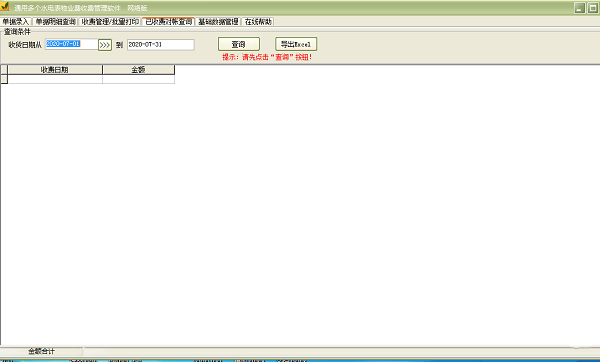Click the grid's top-left corner select-all cell
Image resolution: width=600 pixels, height=362 pixels.
[4, 70]
